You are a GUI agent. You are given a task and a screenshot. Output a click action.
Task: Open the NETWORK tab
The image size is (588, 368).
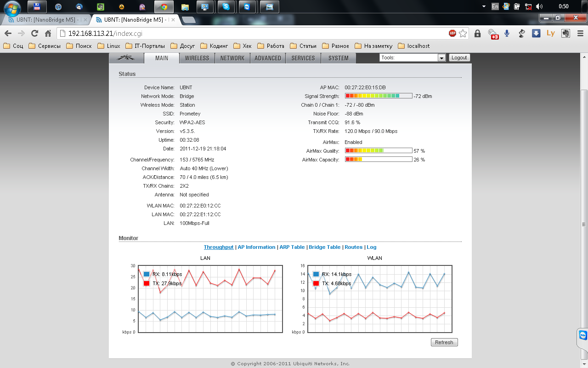click(232, 58)
